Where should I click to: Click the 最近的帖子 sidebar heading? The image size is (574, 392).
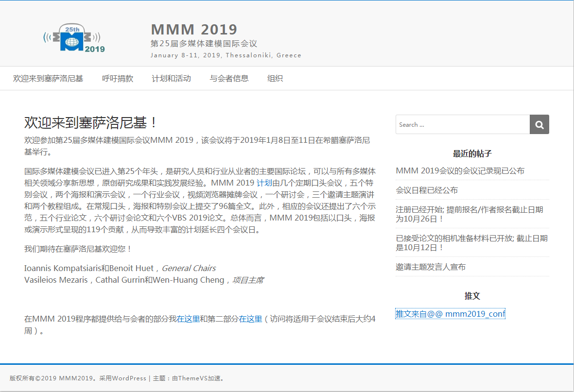(472, 153)
